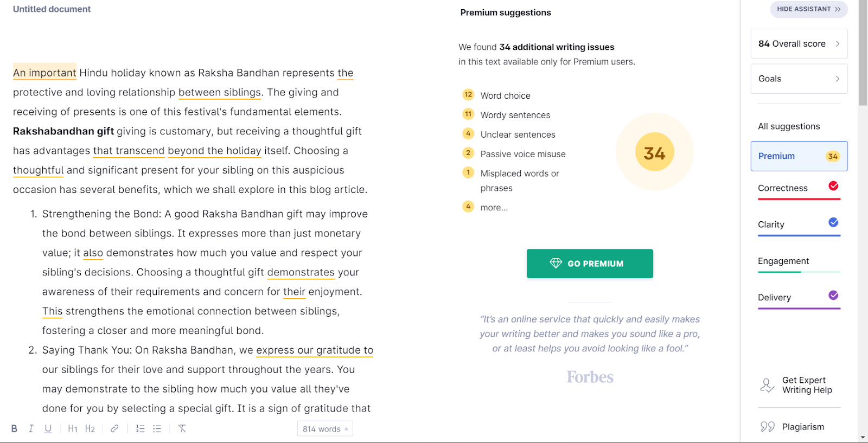Apply Heading 1 style
Screen dimensions: 868x443
tap(73, 429)
